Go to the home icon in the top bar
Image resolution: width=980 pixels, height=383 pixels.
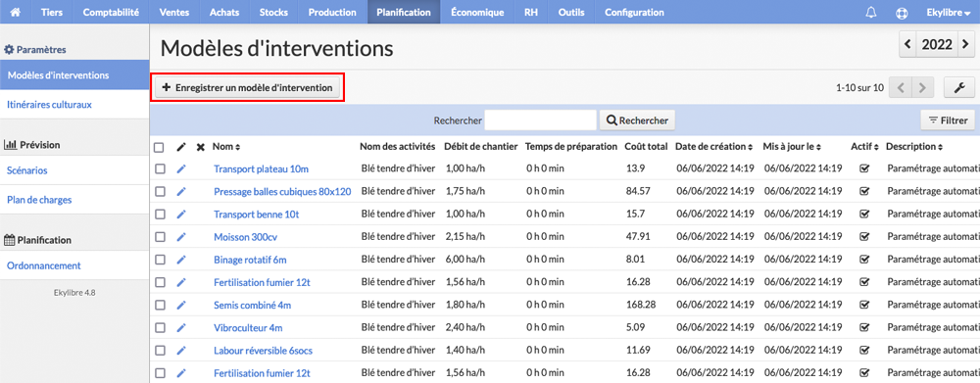(x=17, y=12)
